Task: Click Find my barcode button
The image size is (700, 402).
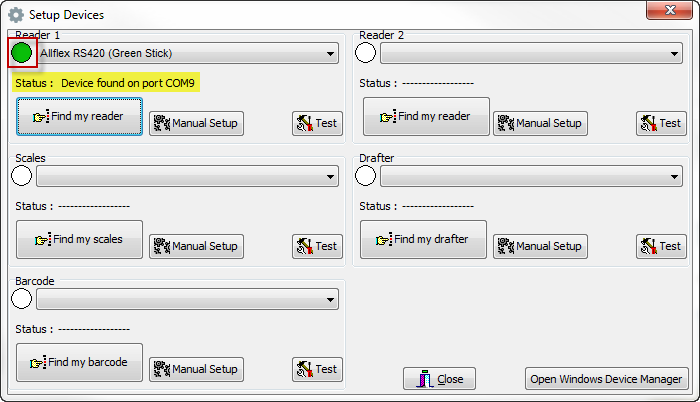Action: click(x=79, y=362)
